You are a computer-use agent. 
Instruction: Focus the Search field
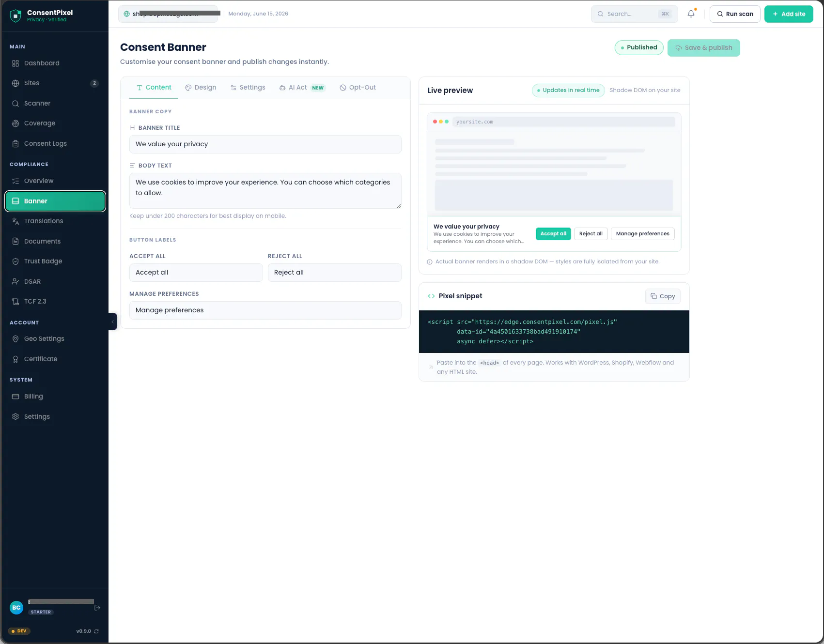tap(634, 14)
